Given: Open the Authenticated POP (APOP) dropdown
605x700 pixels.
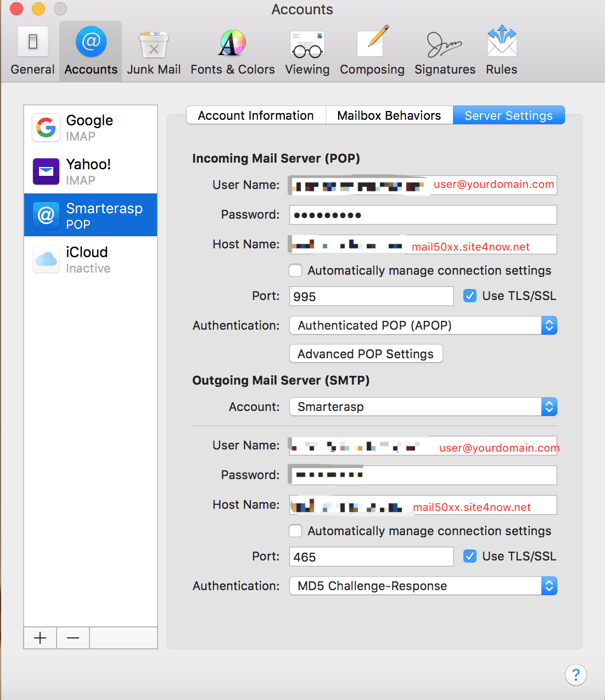Looking at the screenshot, I should [x=423, y=325].
